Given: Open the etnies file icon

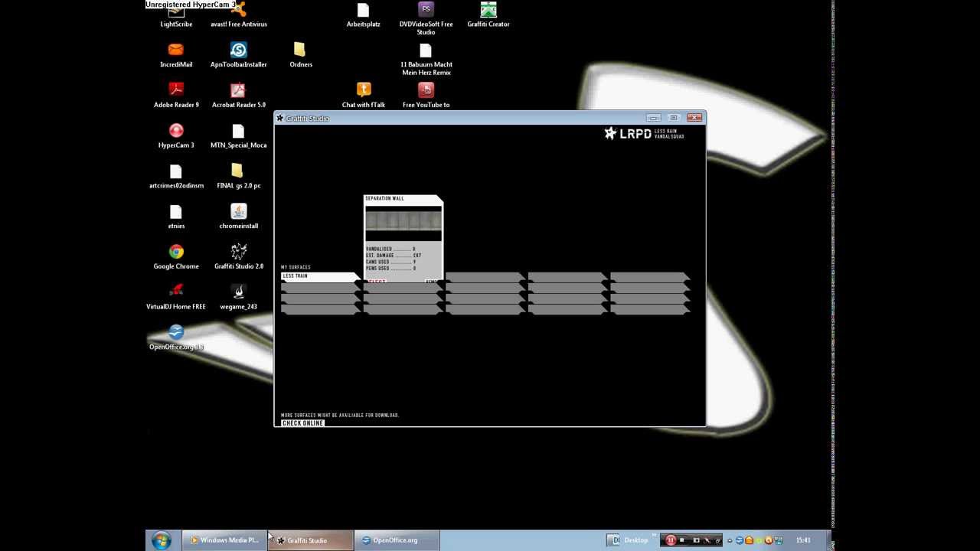Looking at the screenshot, I should click(x=176, y=218).
